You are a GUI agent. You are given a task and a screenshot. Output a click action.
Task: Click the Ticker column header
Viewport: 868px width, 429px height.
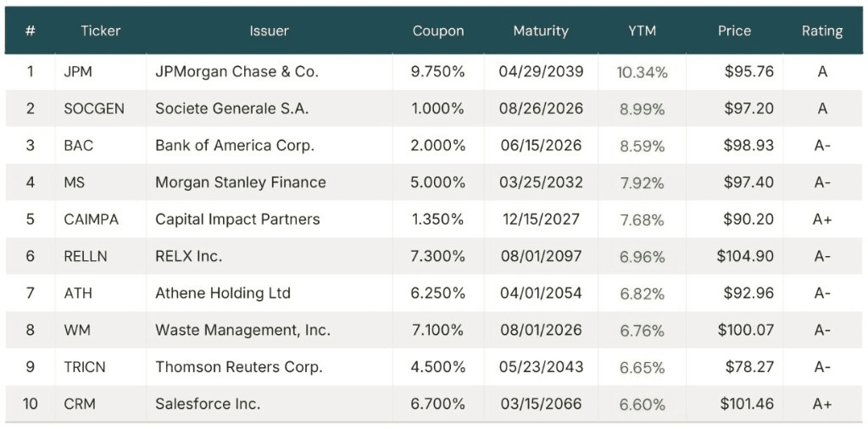coord(101,31)
